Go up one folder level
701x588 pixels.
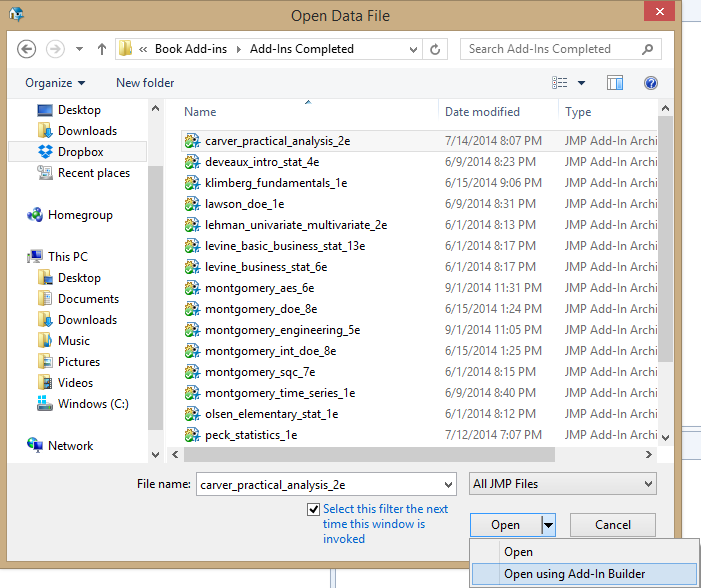point(102,49)
